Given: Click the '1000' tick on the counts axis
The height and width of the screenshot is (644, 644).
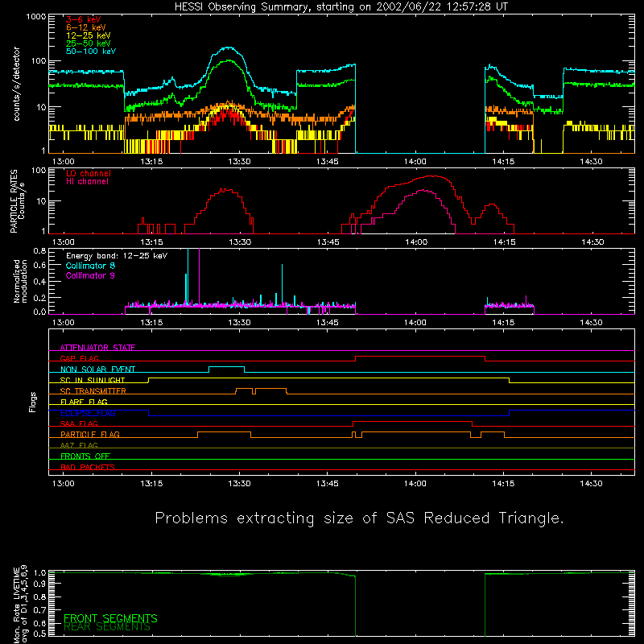Looking at the screenshot, I should pos(36,17).
